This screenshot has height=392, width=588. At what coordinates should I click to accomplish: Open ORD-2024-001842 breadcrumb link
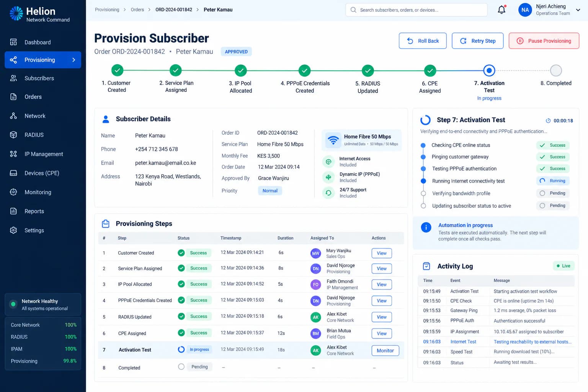point(174,10)
